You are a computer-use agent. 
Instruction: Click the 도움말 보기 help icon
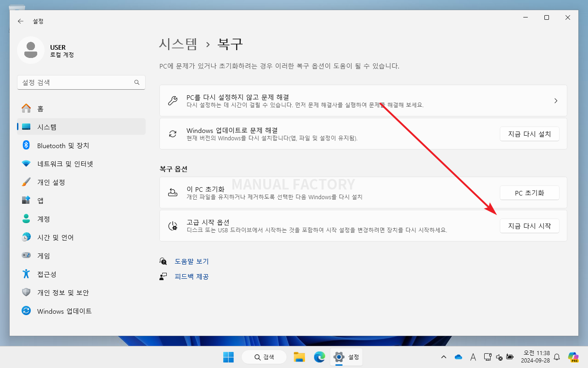pyautogui.click(x=163, y=261)
